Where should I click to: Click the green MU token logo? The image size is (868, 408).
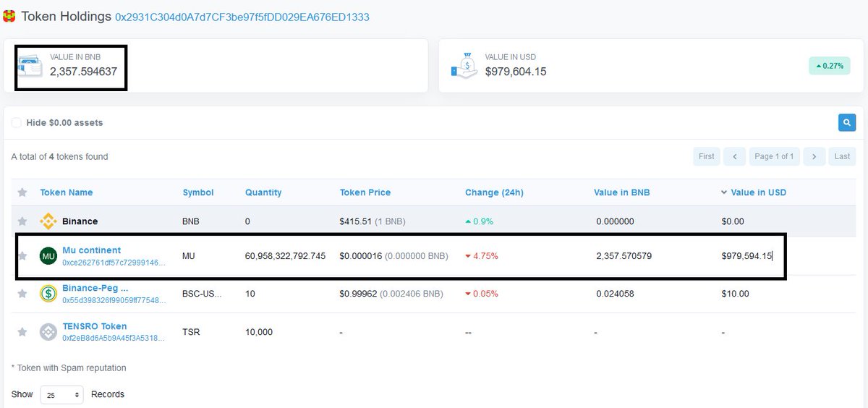tap(48, 256)
